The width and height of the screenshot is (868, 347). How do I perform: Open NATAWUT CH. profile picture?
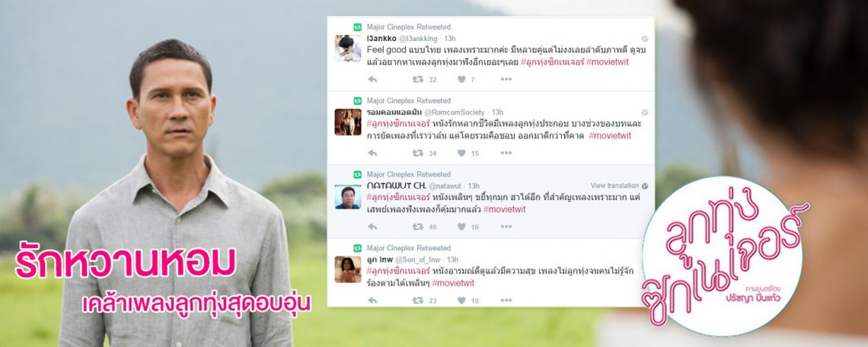(348, 196)
